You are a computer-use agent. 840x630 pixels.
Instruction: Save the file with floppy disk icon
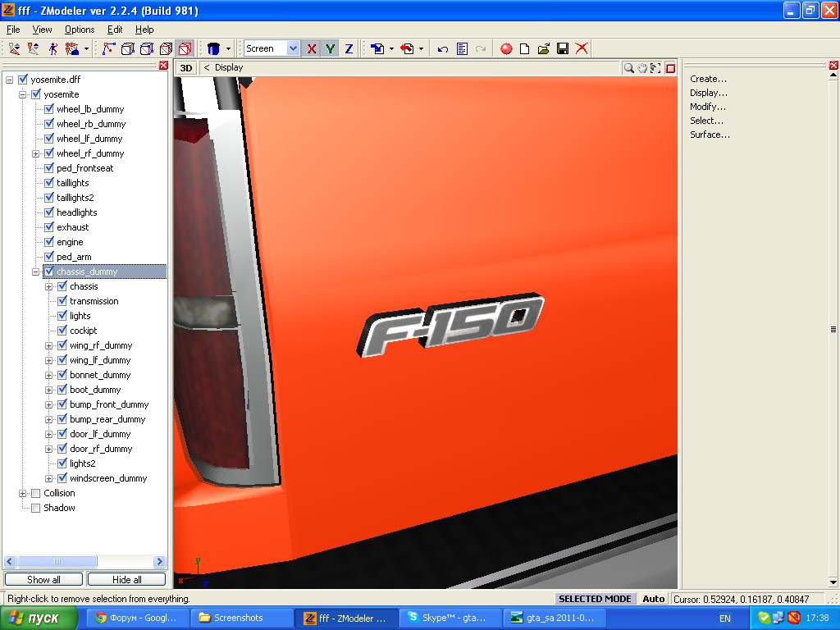click(x=563, y=48)
